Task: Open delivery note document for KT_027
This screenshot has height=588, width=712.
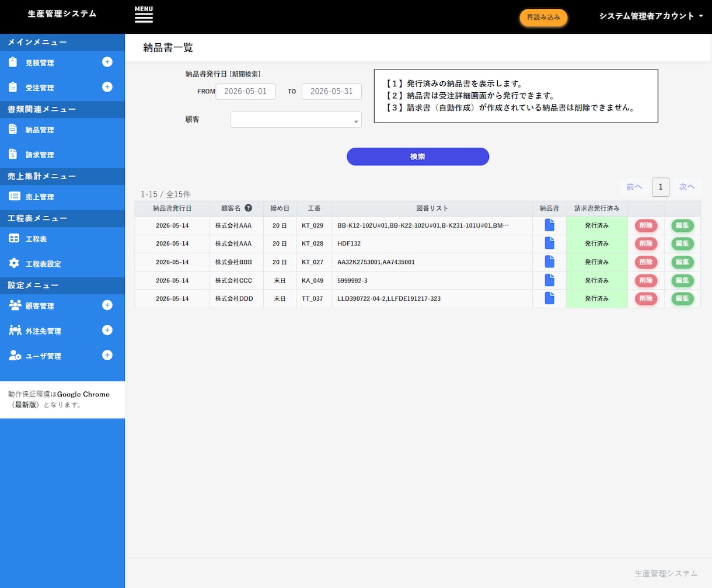Action: [x=549, y=262]
